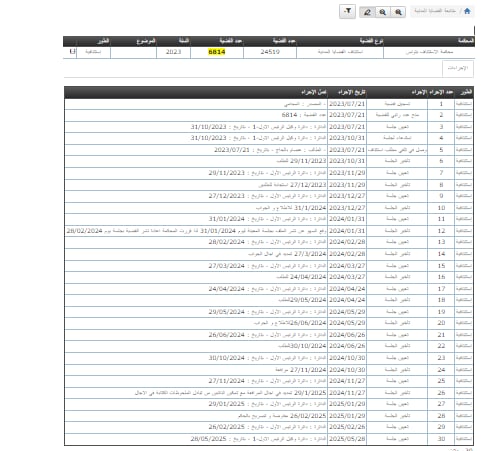Select procedure row number 12

pyautogui.click(x=269, y=231)
